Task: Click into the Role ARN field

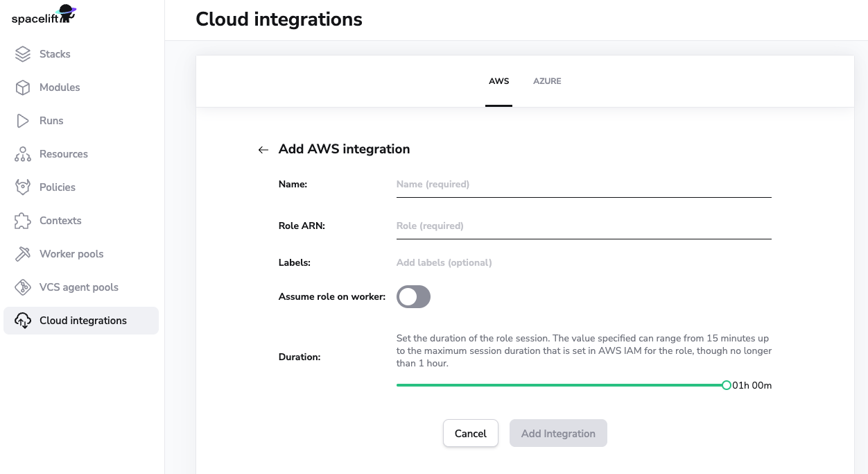Action: pyautogui.click(x=583, y=226)
